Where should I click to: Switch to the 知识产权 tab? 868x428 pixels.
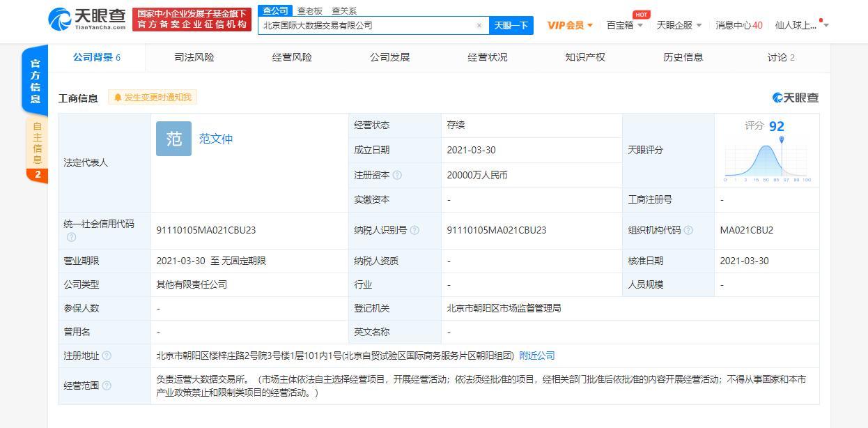click(x=585, y=57)
